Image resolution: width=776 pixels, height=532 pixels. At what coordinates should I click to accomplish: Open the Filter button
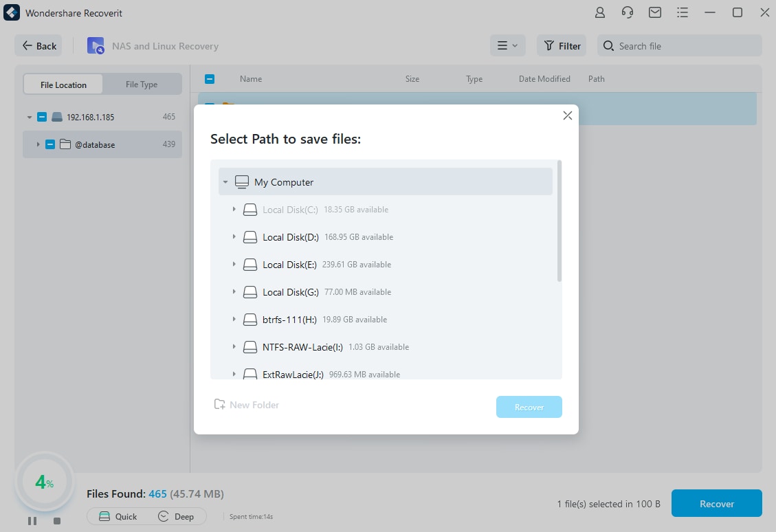[x=562, y=46]
